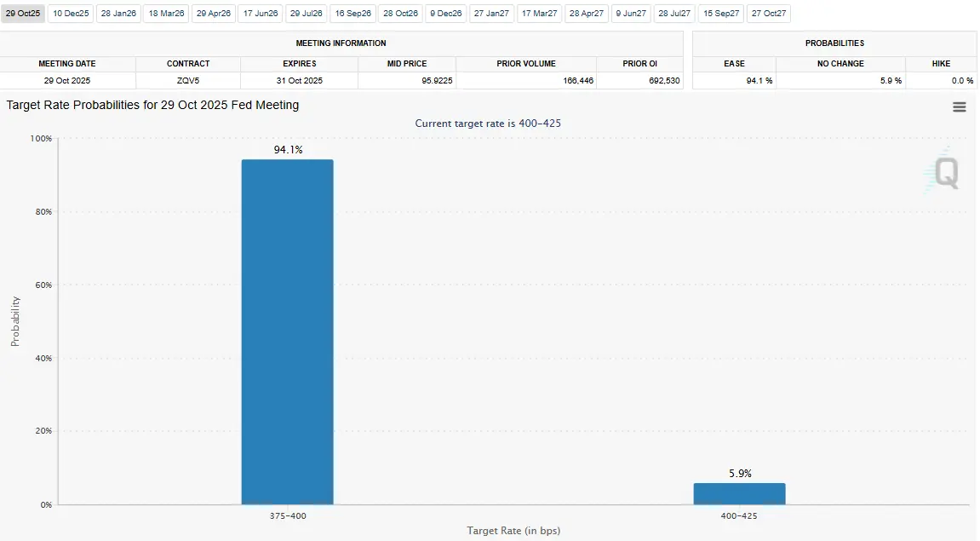Switch to the 27 Jan27 tab

click(x=492, y=13)
